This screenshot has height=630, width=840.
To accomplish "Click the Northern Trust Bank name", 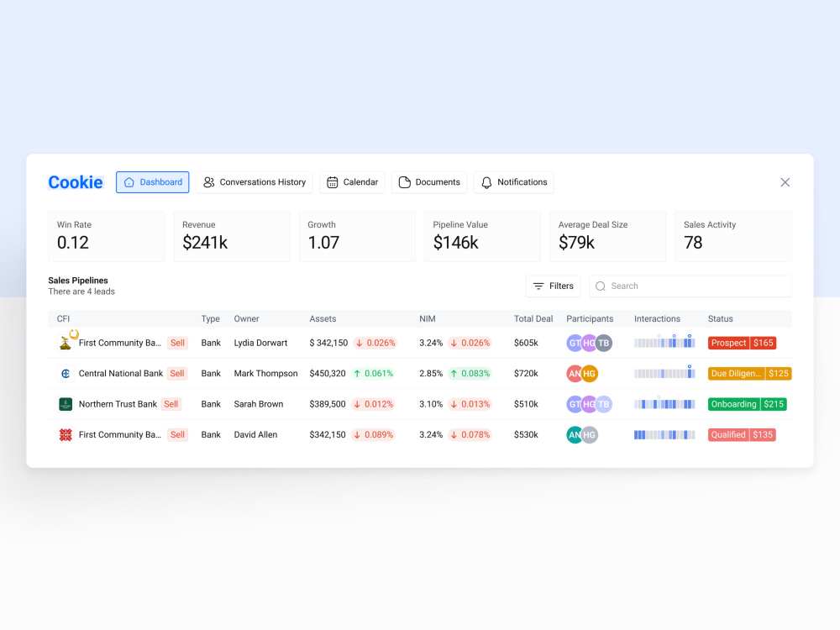I will tap(118, 404).
